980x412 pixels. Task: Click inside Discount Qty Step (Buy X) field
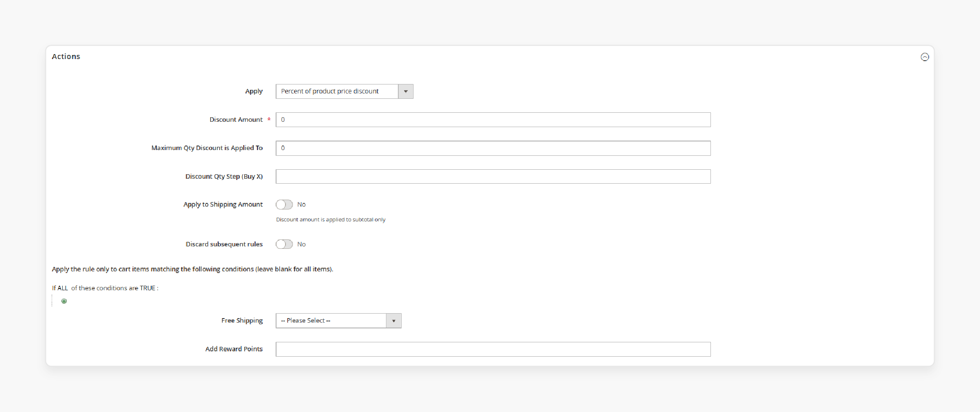point(492,176)
